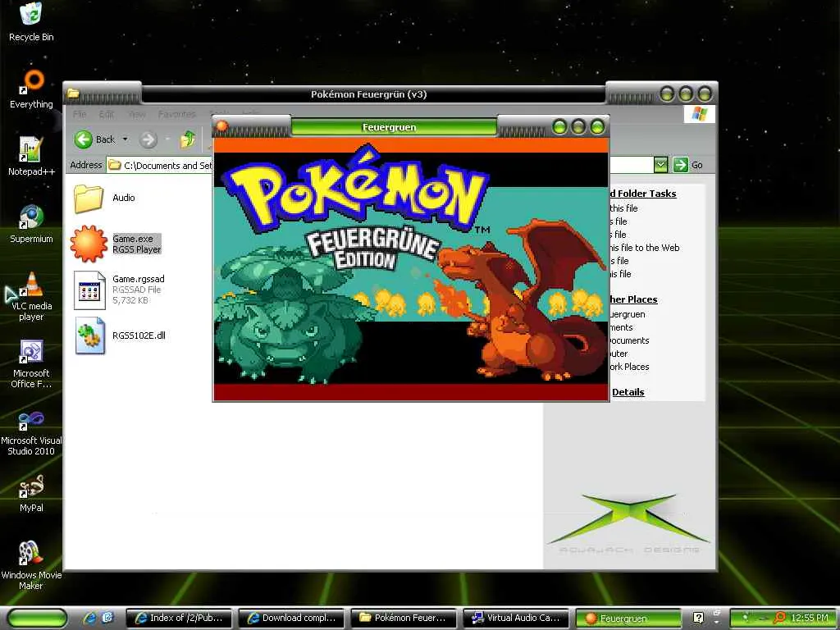Click Internet Explorer quick launch icon

(x=89, y=618)
